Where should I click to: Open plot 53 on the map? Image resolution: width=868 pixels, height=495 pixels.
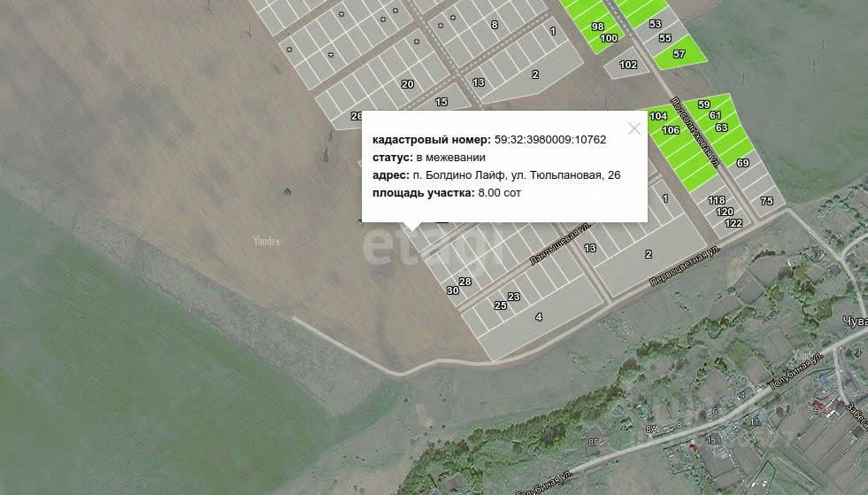tap(655, 24)
